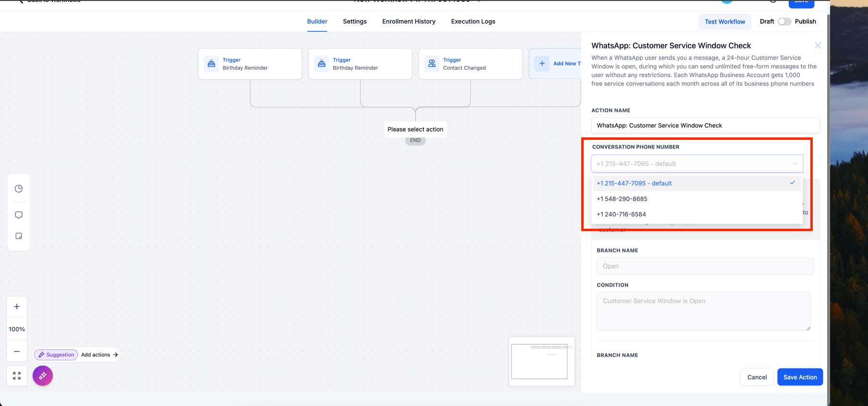
Task: Click the Condition textarea Customer Service Window is Open
Action: [703, 311]
